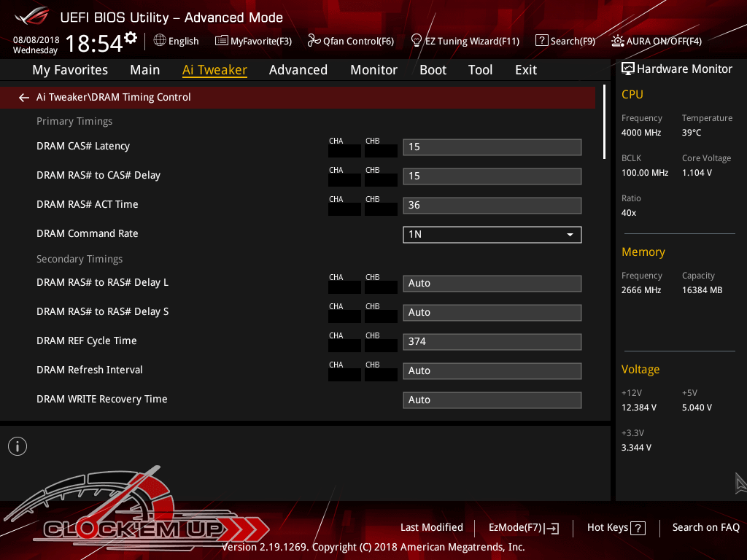Open the Search(F9) tool
This screenshot has height=560, width=747.
pos(565,41)
